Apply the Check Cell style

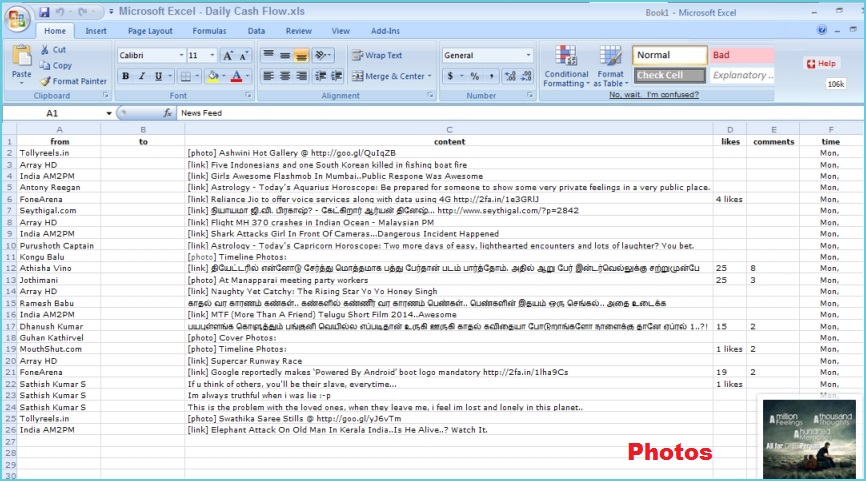669,75
